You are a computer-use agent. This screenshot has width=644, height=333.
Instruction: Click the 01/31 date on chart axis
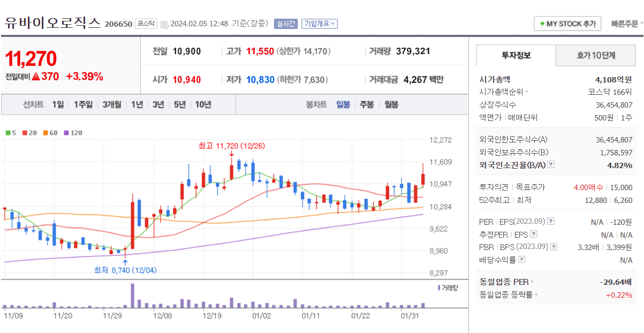[x=410, y=316]
